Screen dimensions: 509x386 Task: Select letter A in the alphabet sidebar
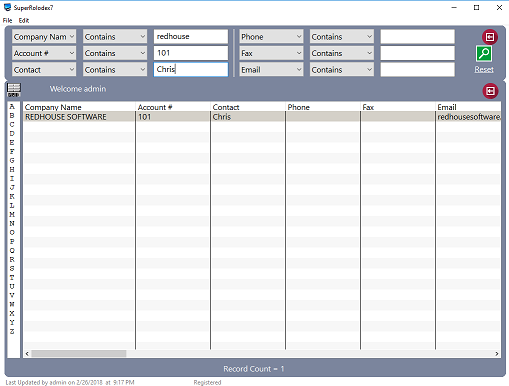(x=12, y=107)
